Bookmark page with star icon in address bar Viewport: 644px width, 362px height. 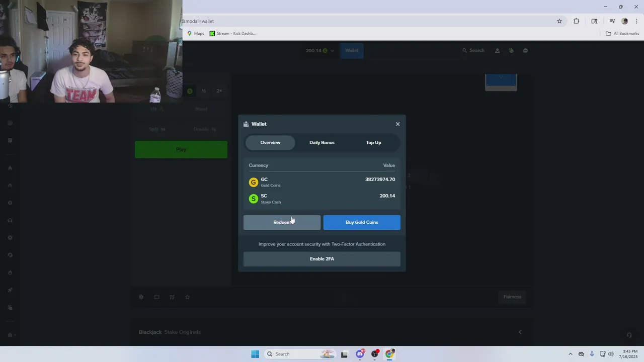click(x=559, y=21)
